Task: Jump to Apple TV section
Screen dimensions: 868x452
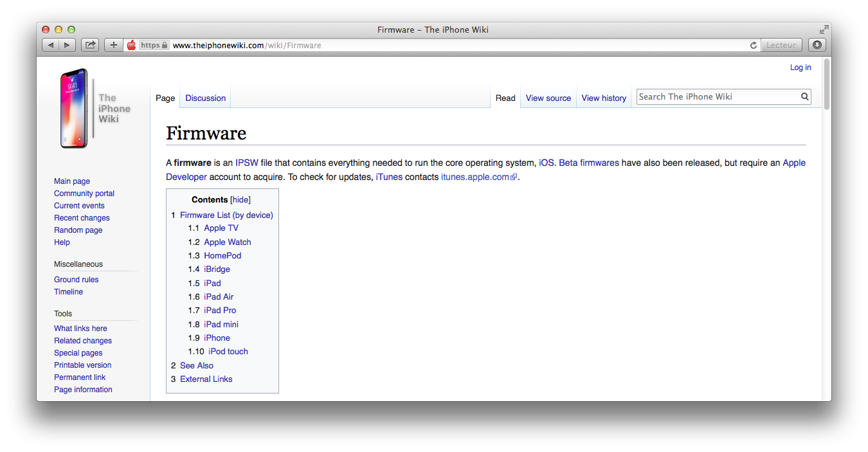Action: coord(221,228)
